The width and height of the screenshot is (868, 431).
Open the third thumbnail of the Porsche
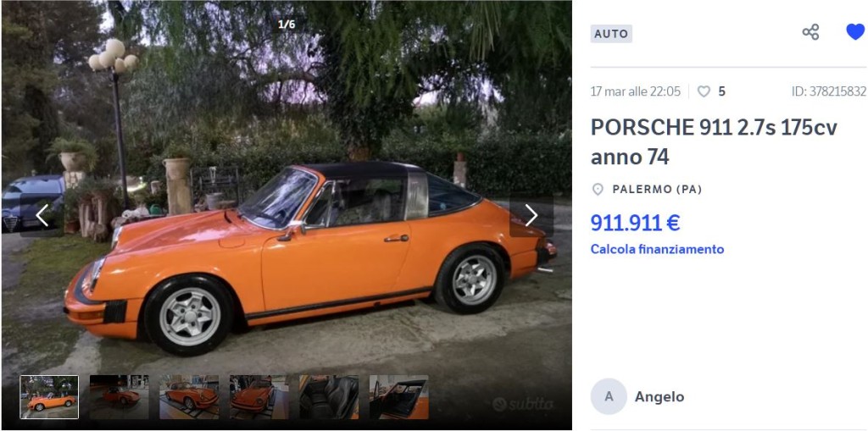189,396
